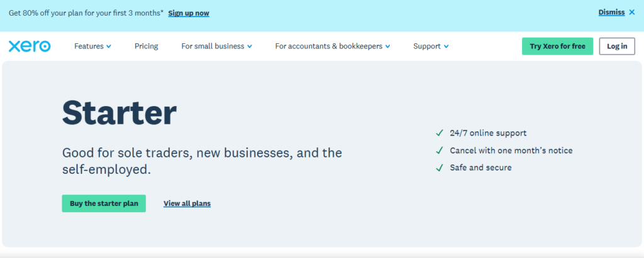Close the promo banner with the X icon

(x=631, y=13)
